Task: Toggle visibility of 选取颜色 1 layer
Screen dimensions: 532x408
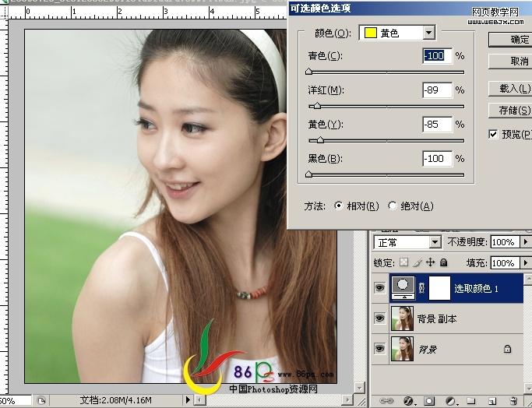Action: point(379,287)
